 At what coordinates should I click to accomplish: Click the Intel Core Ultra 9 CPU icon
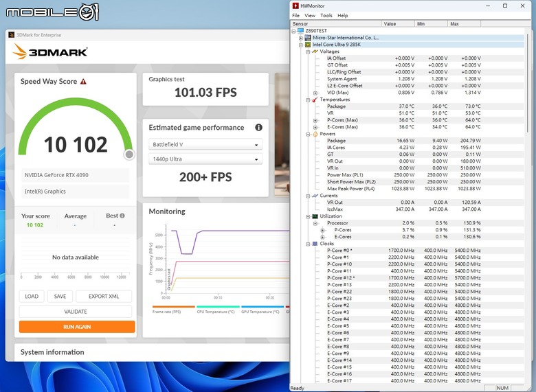pos(308,45)
